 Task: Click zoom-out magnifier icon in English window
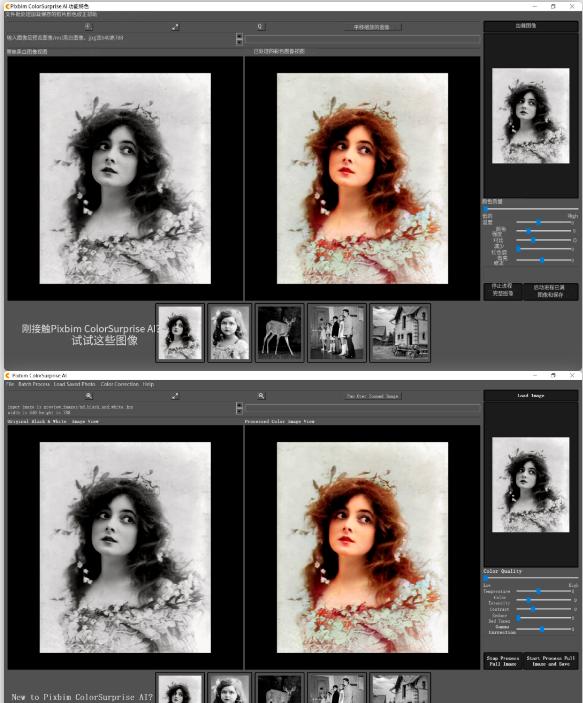coord(261,396)
